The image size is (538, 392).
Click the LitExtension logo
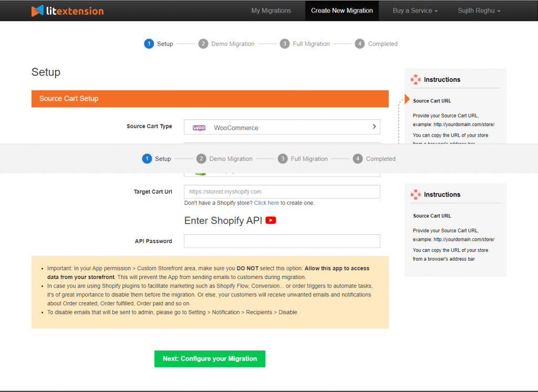click(67, 11)
